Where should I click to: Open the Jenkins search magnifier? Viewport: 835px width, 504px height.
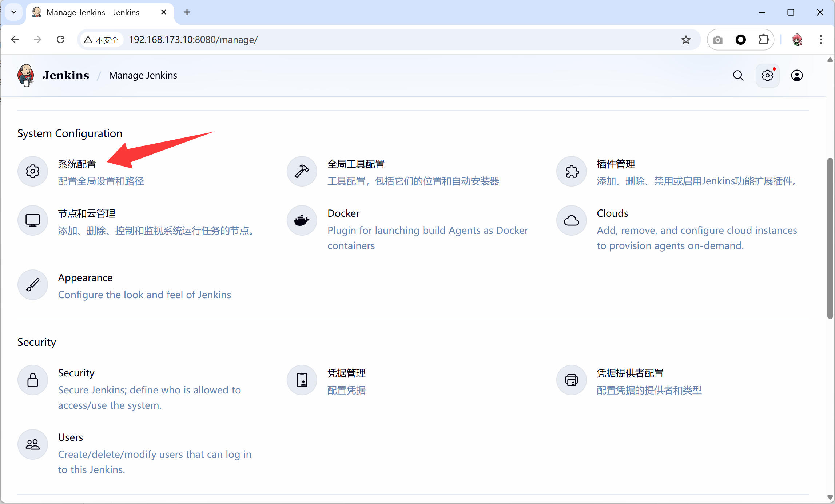[x=738, y=76]
